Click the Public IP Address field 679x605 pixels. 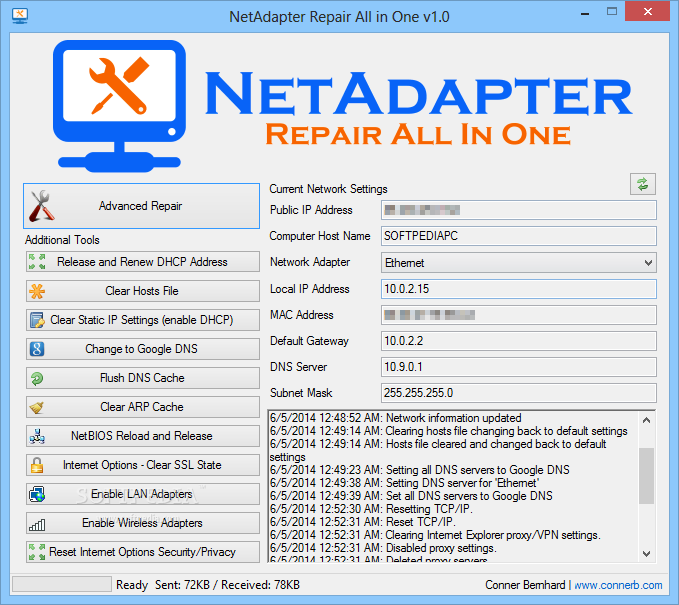(519, 210)
